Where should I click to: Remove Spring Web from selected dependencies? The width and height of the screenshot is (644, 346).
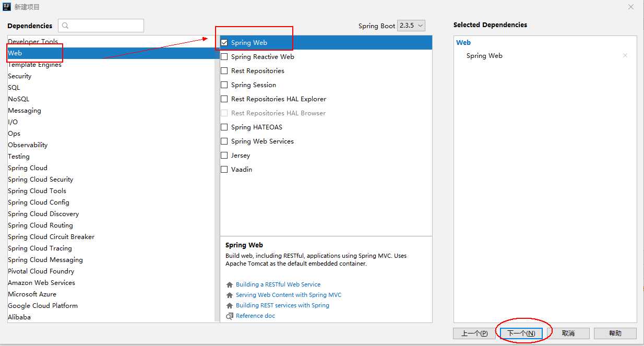pos(625,56)
